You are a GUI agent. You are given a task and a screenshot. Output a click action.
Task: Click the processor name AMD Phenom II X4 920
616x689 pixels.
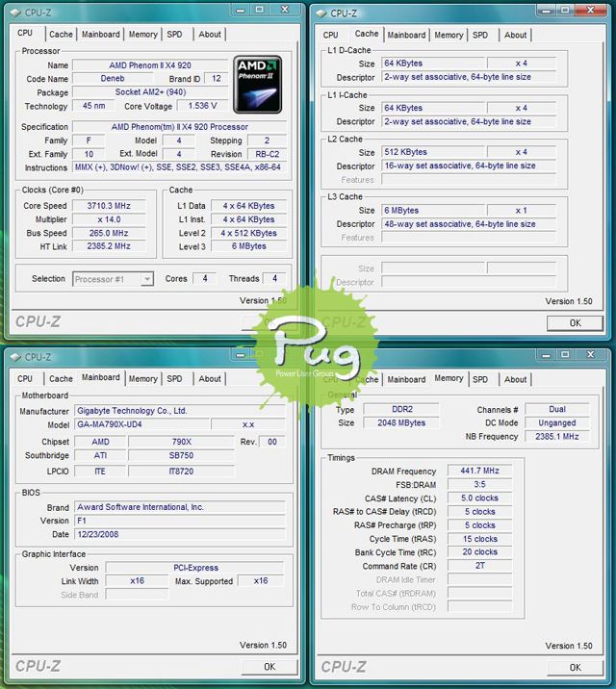(150, 65)
